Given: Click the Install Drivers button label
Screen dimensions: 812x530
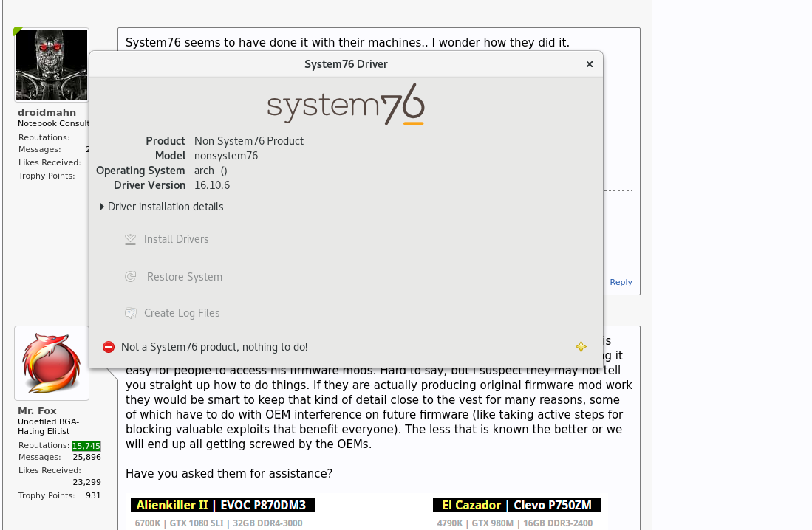Looking at the screenshot, I should pyautogui.click(x=176, y=239).
